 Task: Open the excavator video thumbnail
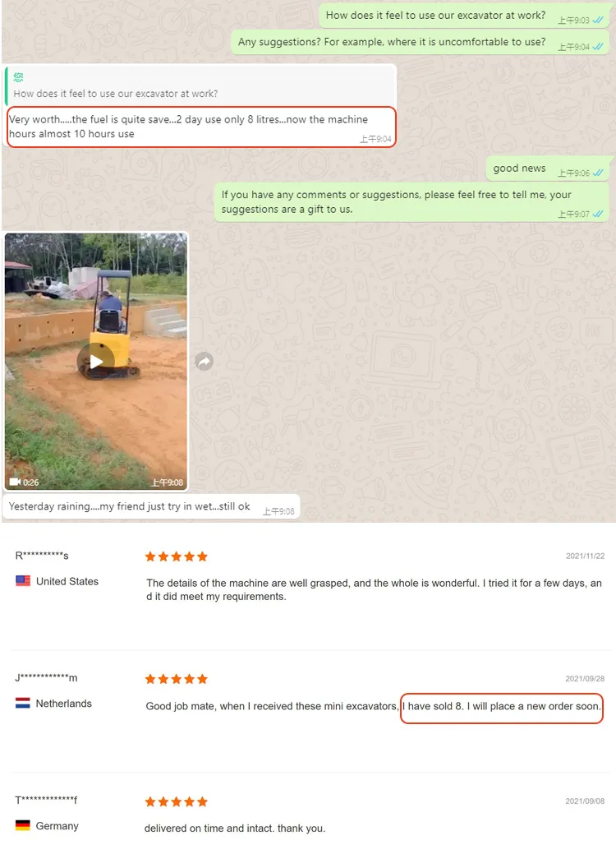[x=96, y=362]
